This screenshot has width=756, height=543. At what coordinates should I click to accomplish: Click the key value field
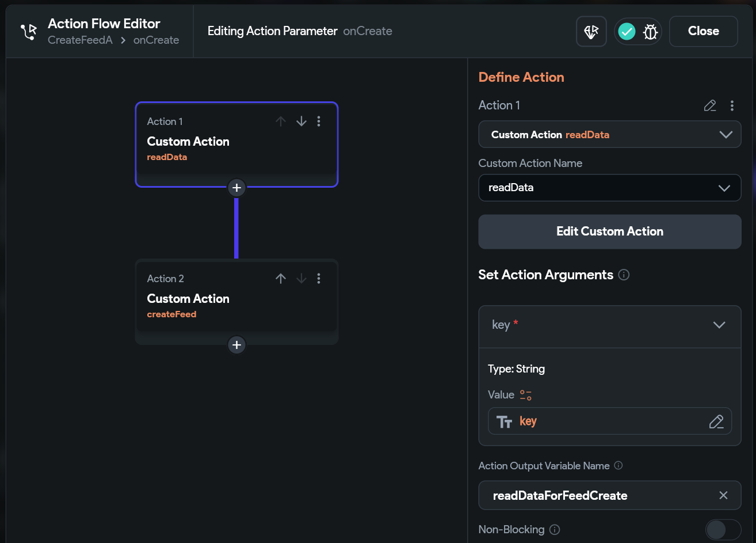(610, 422)
